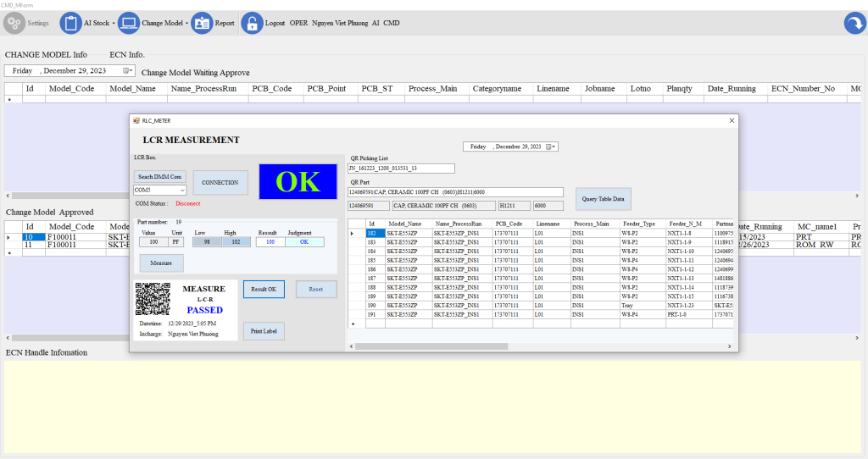
Task: Click Disconect COM status text
Action: point(187,203)
